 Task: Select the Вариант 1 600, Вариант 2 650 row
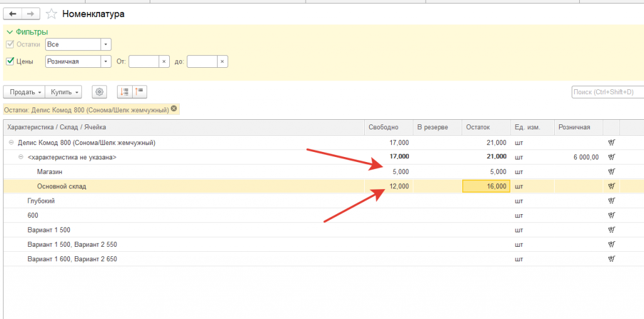(x=324, y=259)
